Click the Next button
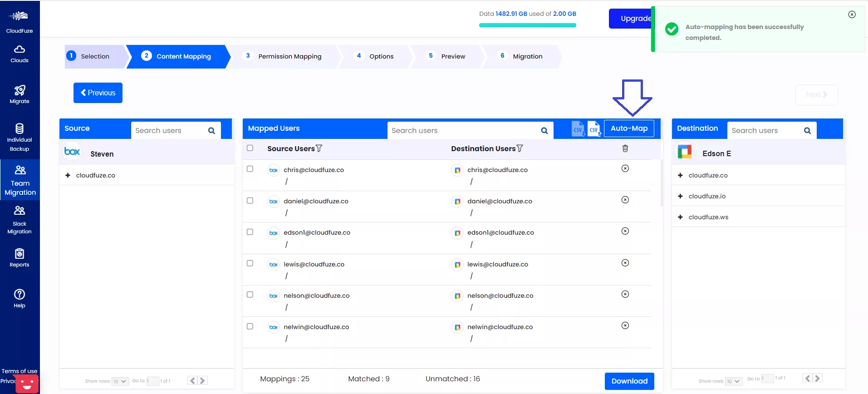This screenshot has height=394, width=868. tap(817, 94)
